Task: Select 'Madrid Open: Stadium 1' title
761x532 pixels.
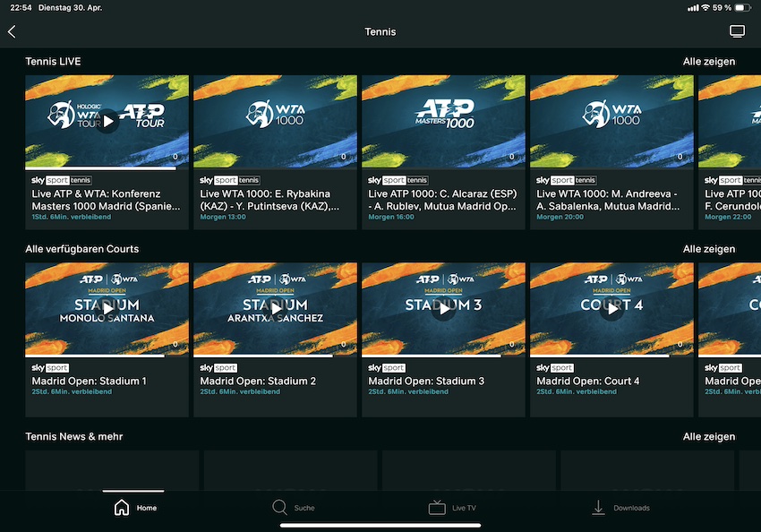Action: 89,381
